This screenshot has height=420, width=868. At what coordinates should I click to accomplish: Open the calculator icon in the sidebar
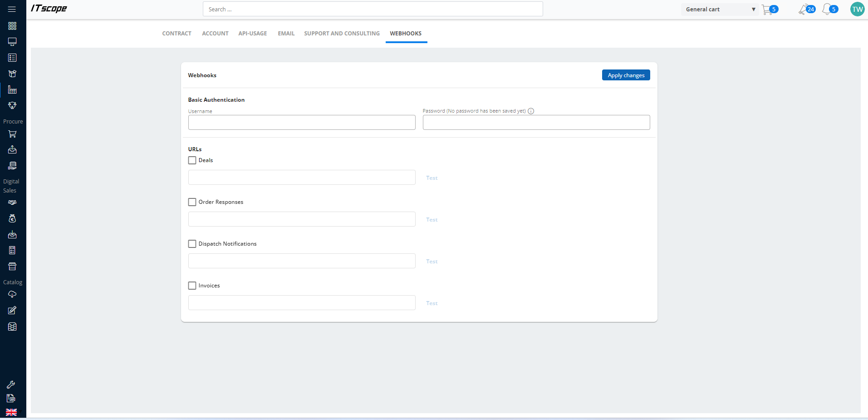click(x=12, y=250)
